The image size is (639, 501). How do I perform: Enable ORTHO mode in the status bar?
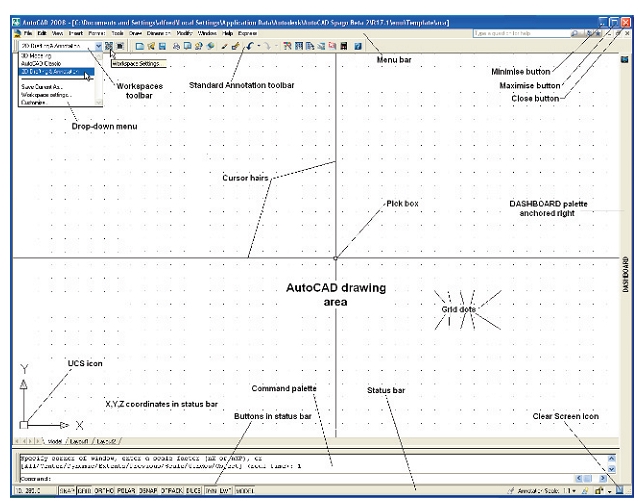pos(104,492)
